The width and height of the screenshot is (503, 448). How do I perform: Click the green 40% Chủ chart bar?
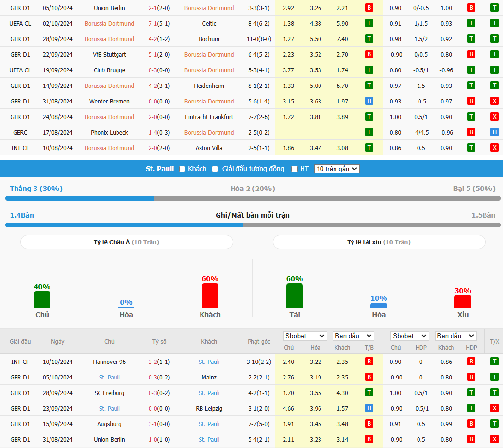[42, 299]
